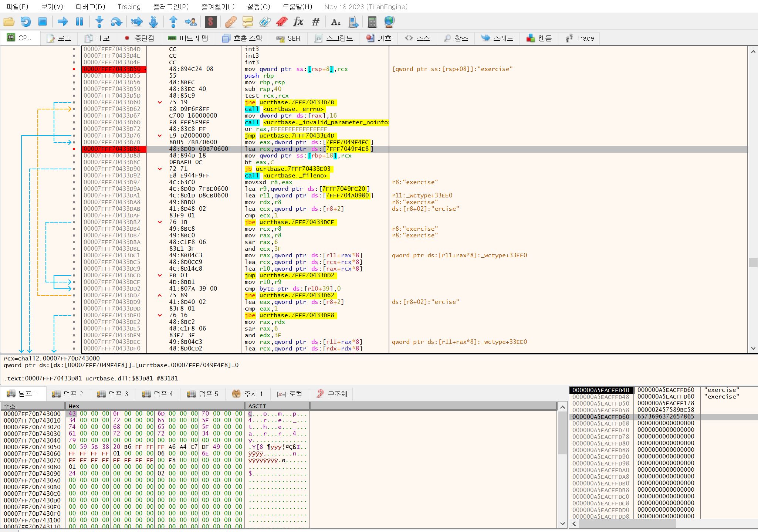
Task: Toggle breakpoint bullet at address 00007FFF70433D50
Action: click(74, 69)
